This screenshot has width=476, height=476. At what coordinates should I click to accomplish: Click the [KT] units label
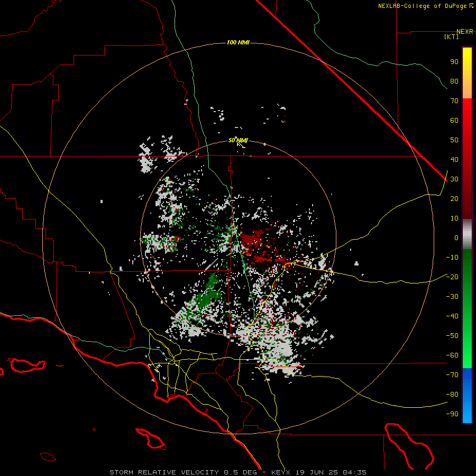click(x=452, y=36)
